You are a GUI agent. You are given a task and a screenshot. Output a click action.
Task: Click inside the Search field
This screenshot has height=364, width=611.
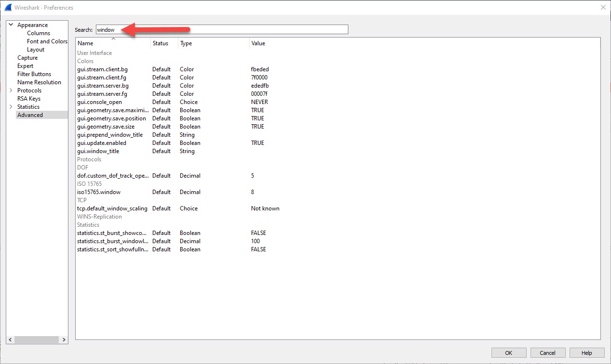(222, 30)
